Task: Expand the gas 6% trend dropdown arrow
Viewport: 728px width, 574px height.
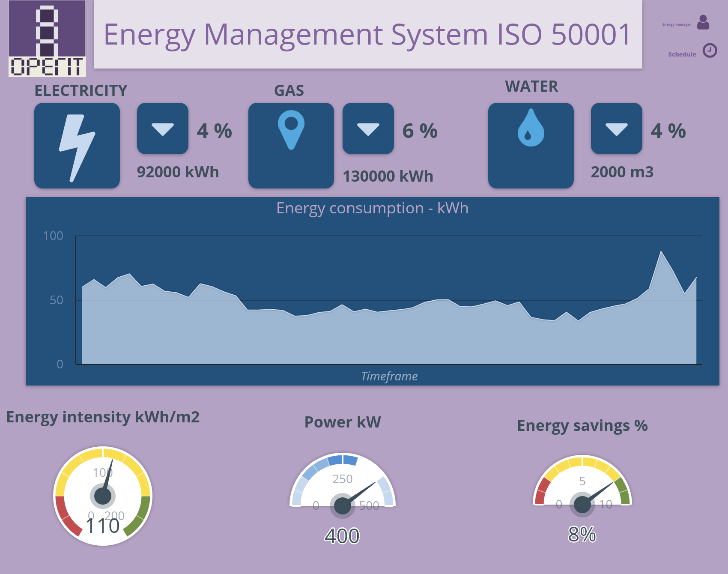Action: point(368,129)
